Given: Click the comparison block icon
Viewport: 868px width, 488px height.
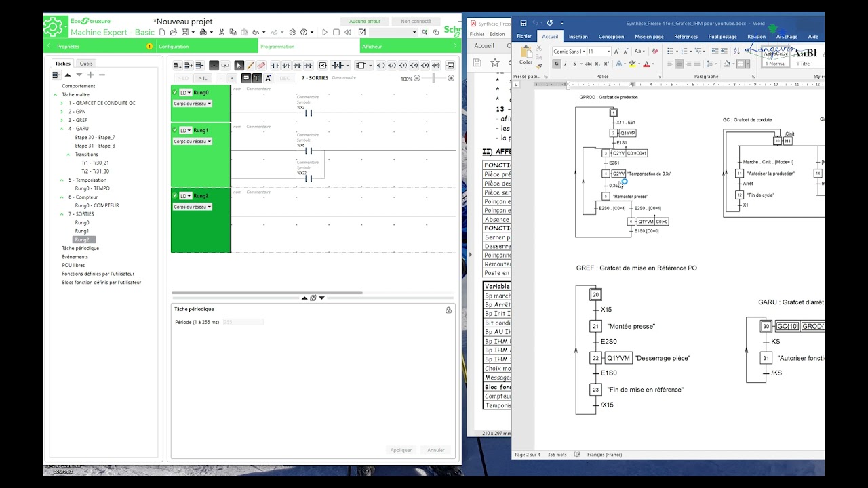Looking at the screenshot, I should [323, 66].
